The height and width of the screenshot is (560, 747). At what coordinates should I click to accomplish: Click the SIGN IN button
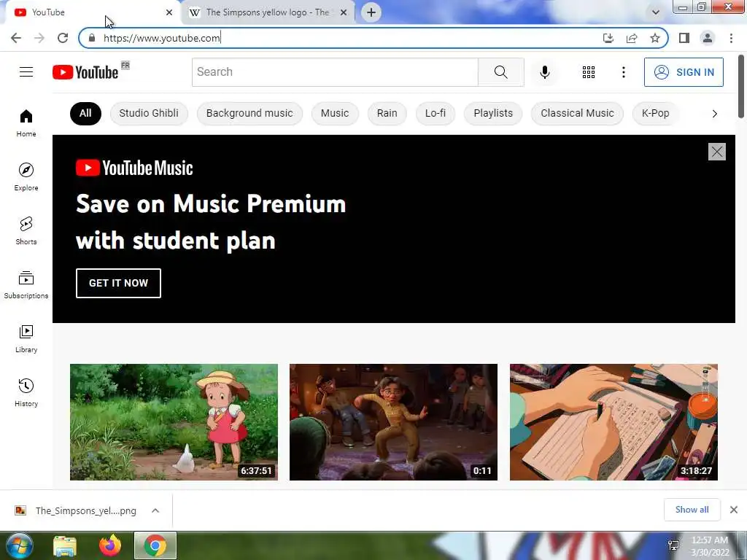(x=684, y=72)
